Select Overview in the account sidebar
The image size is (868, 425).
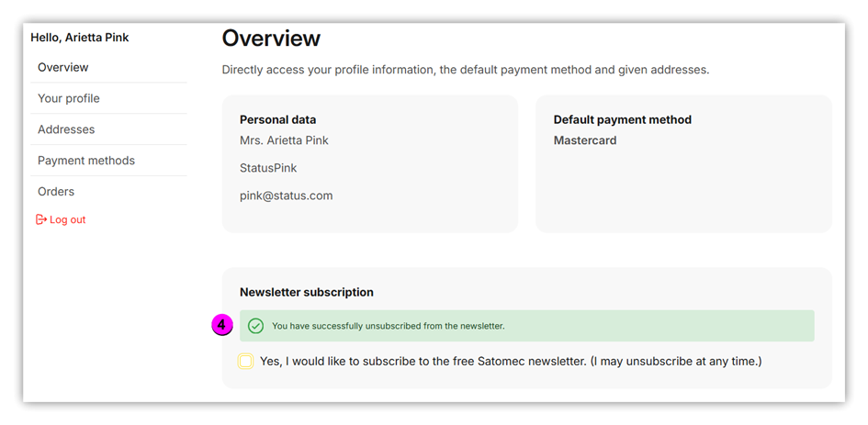click(63, 67)
